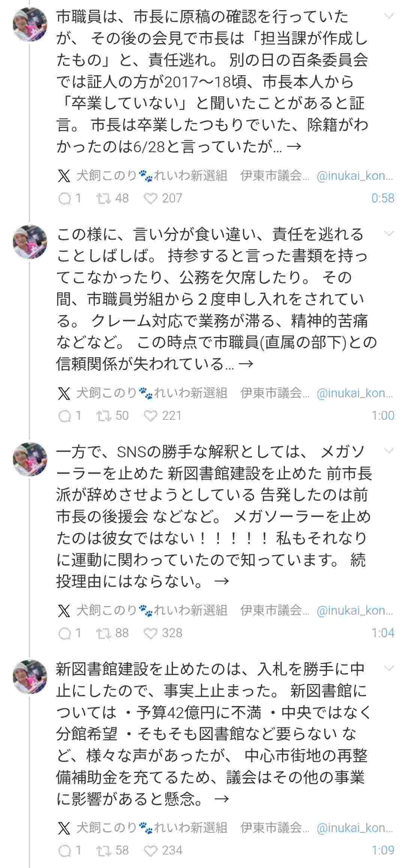The width and height of the screenshot is (405, 868).
Task: Open the profile avatar on the first post
Action: (x=30, y=24)
